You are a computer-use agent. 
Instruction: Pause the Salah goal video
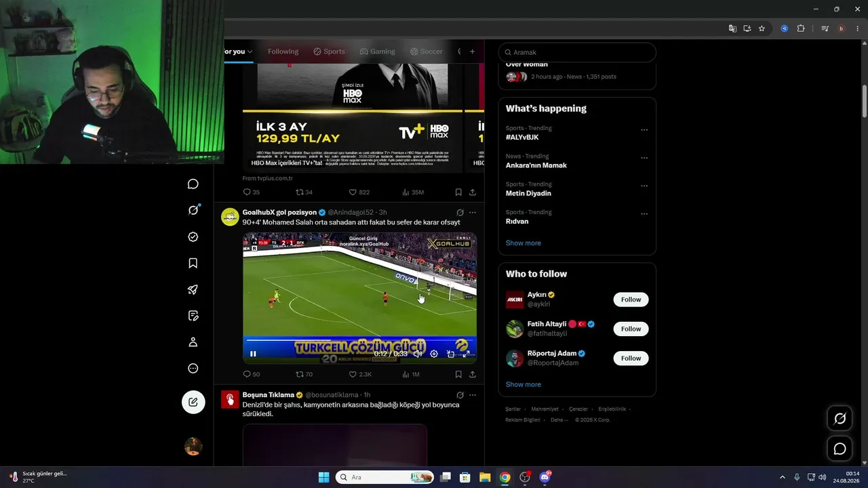click(253, 354)
